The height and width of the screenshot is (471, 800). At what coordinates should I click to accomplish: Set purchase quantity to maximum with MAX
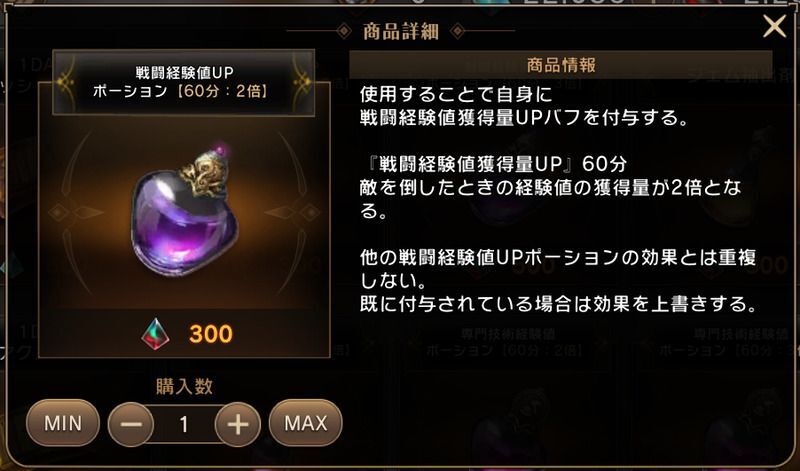(306, 423)
